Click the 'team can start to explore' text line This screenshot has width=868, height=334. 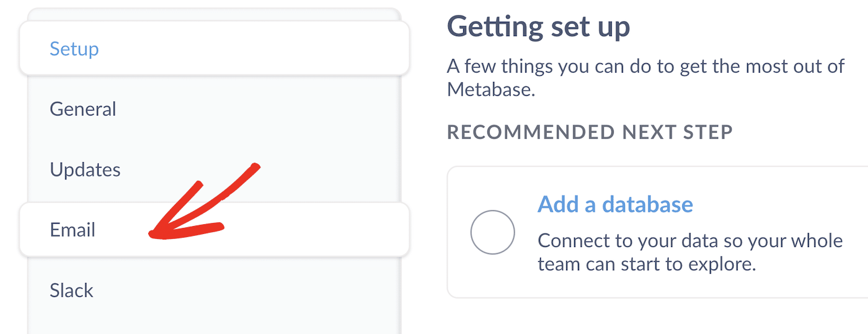pyautogui.click(x=646, y=265)
